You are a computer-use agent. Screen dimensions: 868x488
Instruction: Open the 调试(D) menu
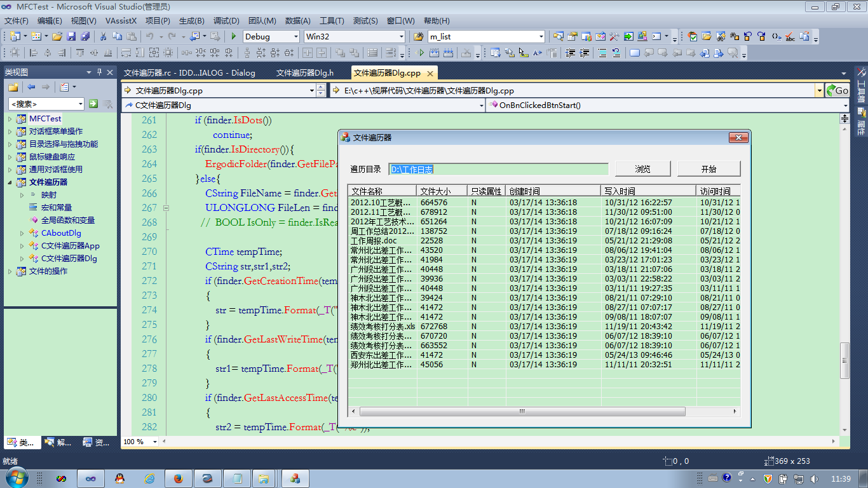(x=226, y=21)
